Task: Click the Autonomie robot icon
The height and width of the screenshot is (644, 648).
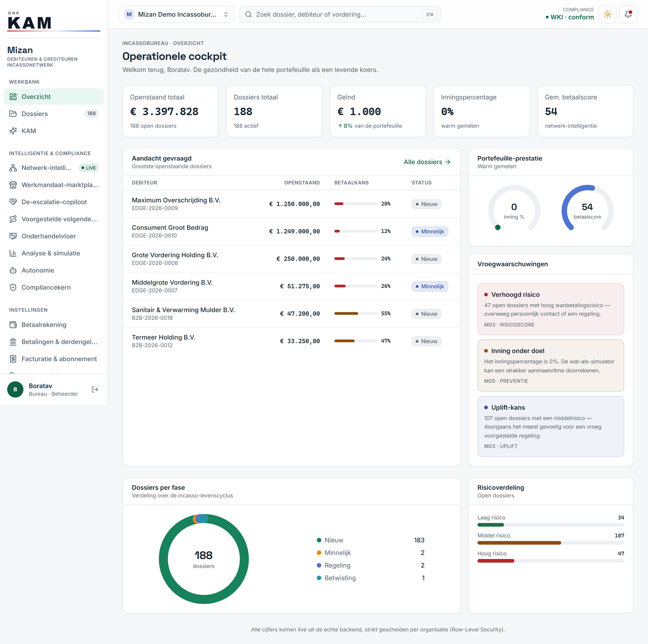Action: 13,270
